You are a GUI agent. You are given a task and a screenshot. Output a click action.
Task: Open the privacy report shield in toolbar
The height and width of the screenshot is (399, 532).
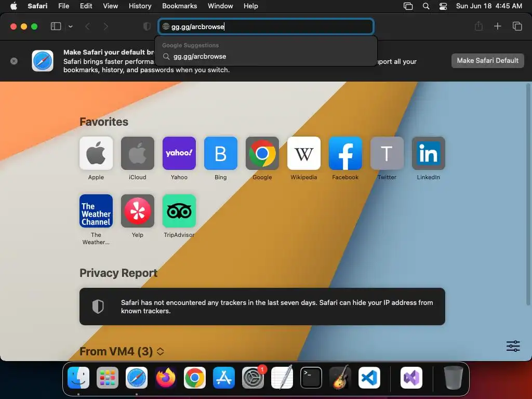(147, 26)
